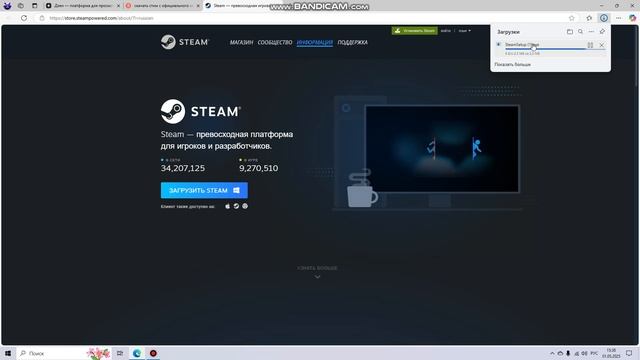Open the Edge workspaces icon
This screenshot has height=360, width=640.
21,6
